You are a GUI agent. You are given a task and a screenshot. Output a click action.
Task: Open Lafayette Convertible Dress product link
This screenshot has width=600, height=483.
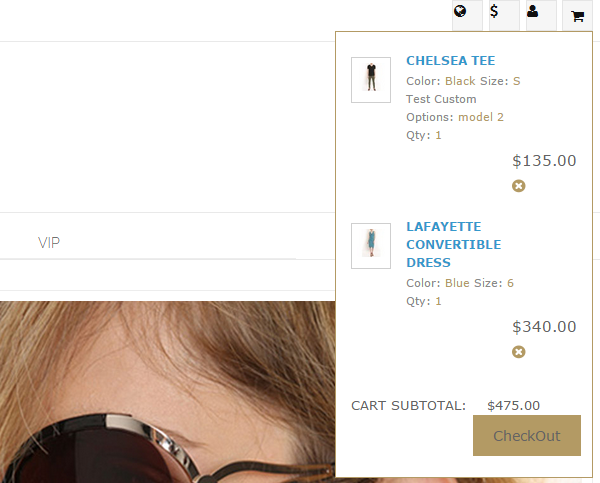point(453,245)
